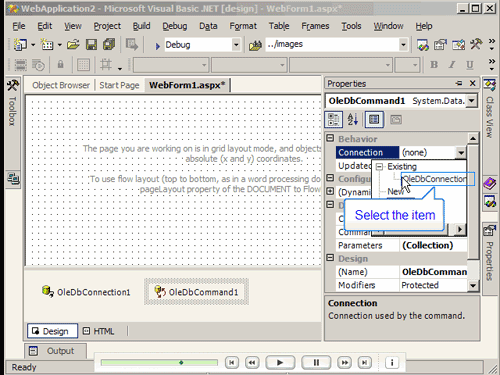Screen dimensions: 500x375
Task: Click the fast forward playback button
Action: click(x=345, y=362)
